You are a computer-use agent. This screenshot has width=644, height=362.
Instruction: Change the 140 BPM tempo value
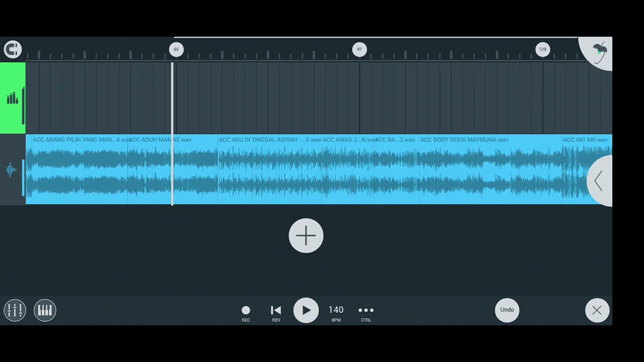336,313
